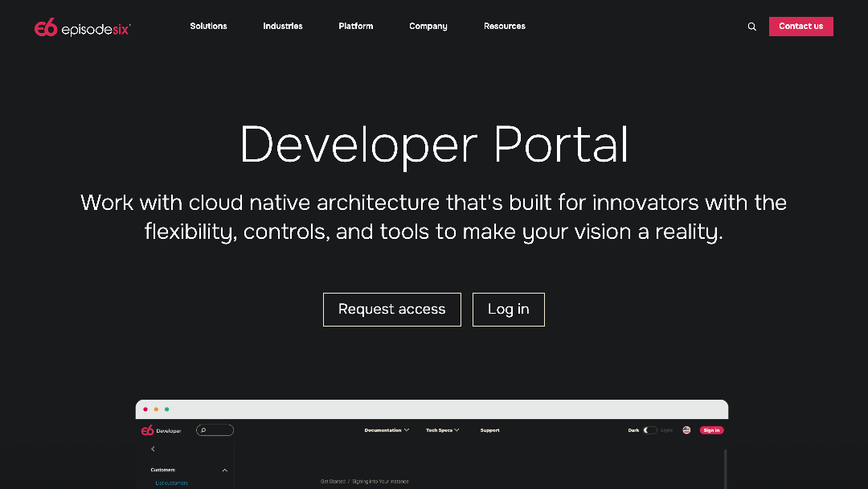Image resolution: width=868 pixels, height=489 pixels.
Task: Click the Episode Six logo
Action: click(83, 27)
